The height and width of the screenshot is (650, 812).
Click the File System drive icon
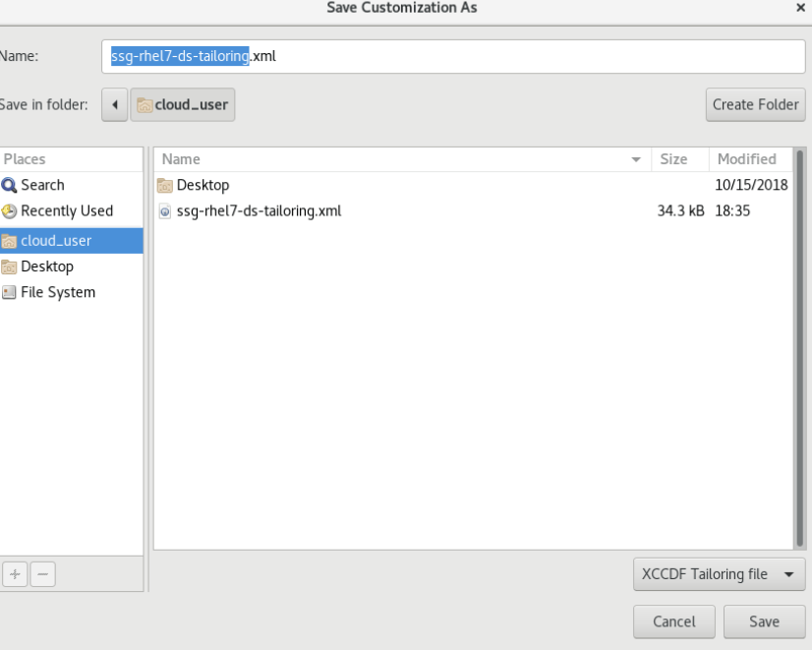pyautogui.click(x=9, y=292)
